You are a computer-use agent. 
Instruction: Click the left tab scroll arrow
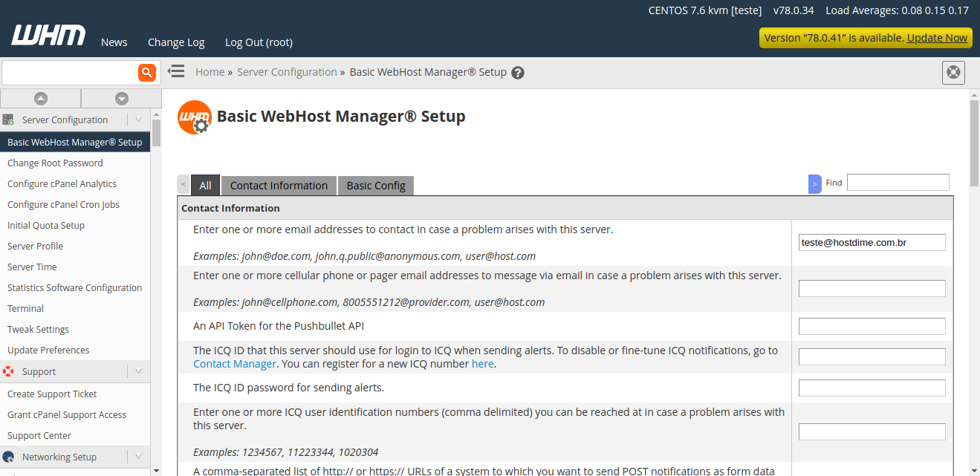[183, 185]
